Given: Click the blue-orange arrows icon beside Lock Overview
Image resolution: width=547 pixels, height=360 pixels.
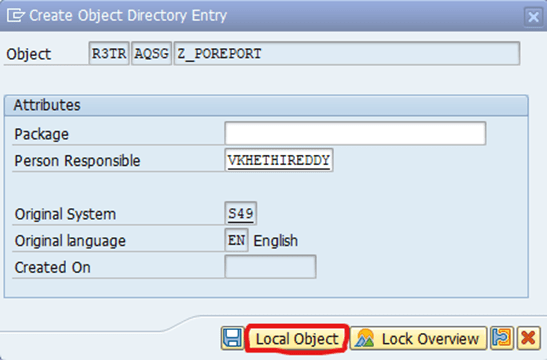Looking at the screenshot, I should click(x=502, y=338).
